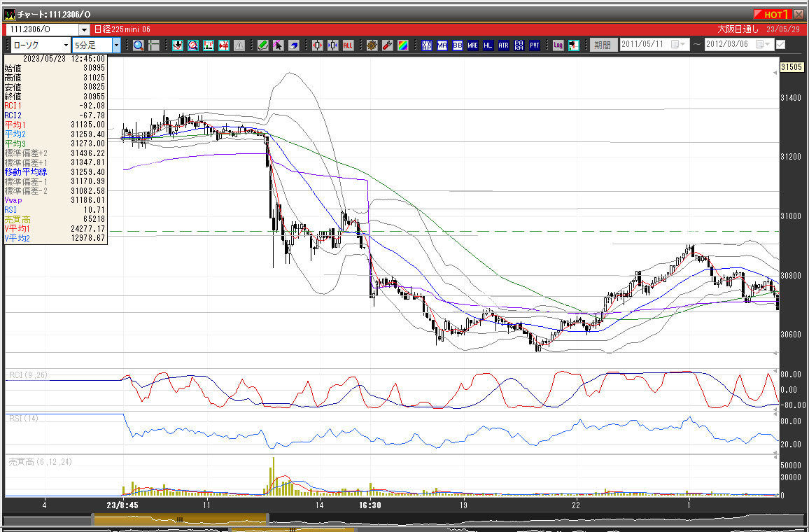Click the 売買高(6,12,24) volume panel label
This screenshot has height=532, width=809.
pos(41,462)
